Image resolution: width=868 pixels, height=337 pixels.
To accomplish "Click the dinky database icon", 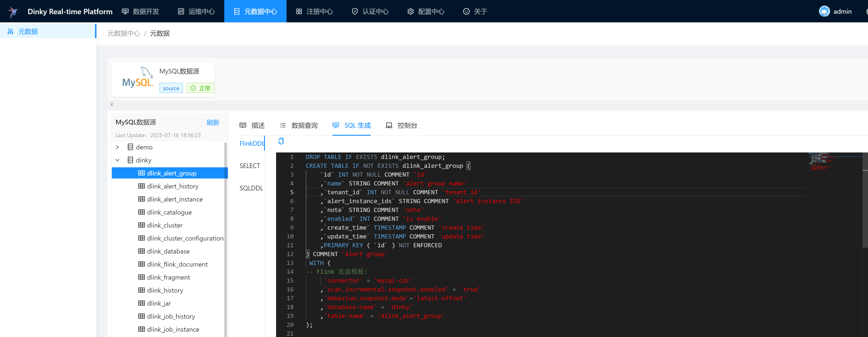I will point(130,160).
